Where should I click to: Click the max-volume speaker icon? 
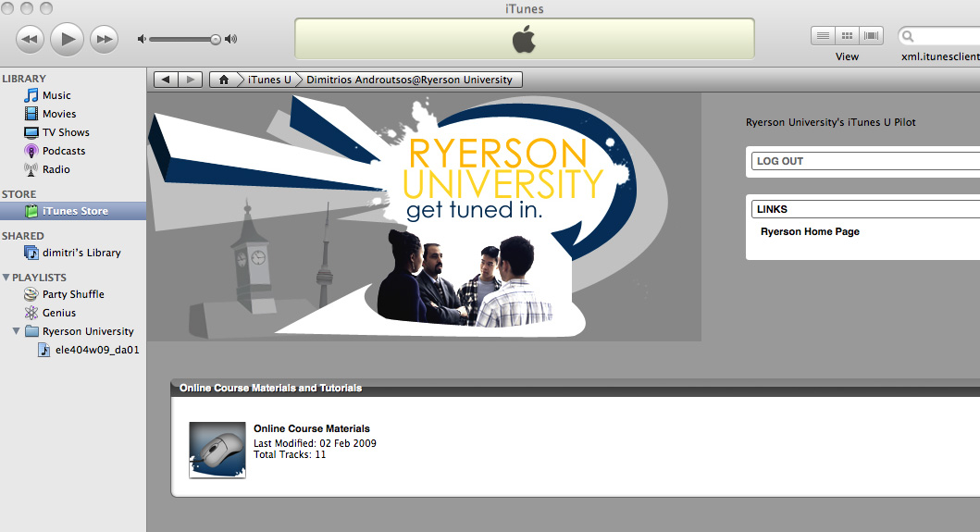pos(231,40)
